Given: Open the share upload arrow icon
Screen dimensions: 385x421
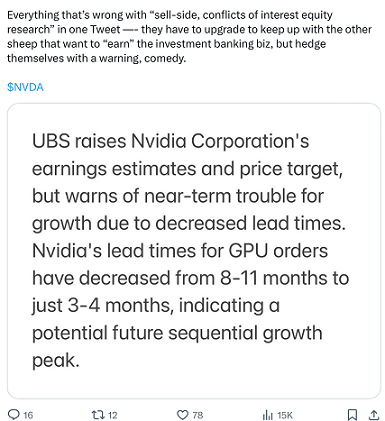Looking at the screenshot, I should pos(374,415).
